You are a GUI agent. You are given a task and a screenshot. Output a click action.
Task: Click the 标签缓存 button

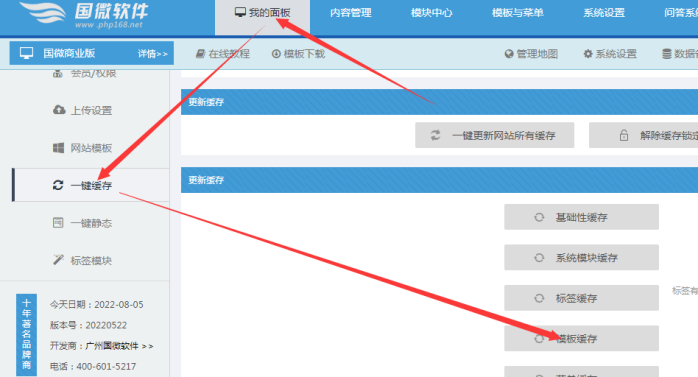tap(581, 298)
